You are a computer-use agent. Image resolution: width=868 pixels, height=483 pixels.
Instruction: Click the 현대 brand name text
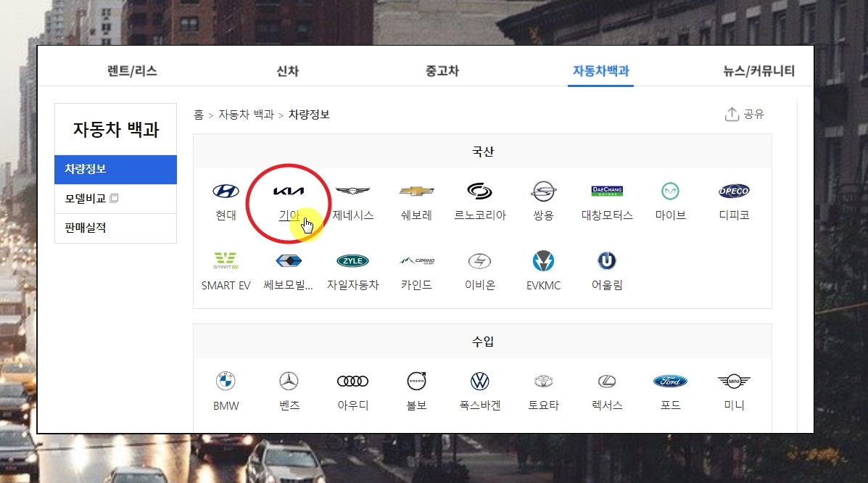point(226,215)
